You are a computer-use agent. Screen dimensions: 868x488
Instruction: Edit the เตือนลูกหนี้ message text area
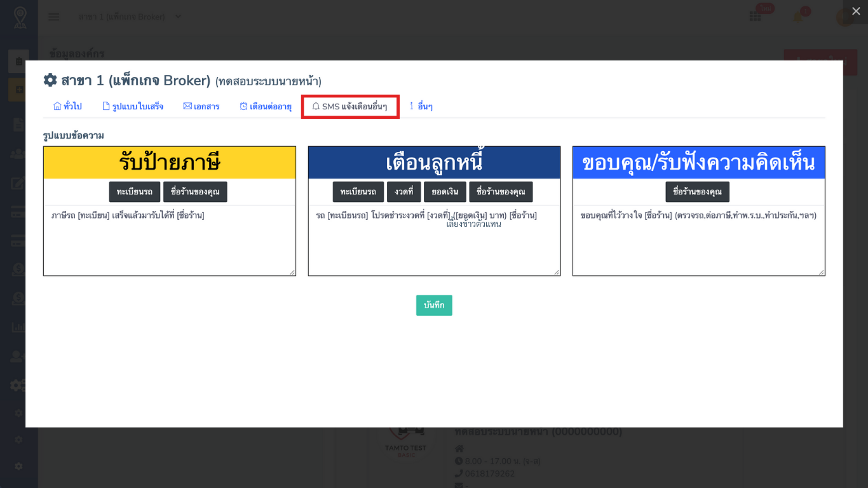click(434, 240)
